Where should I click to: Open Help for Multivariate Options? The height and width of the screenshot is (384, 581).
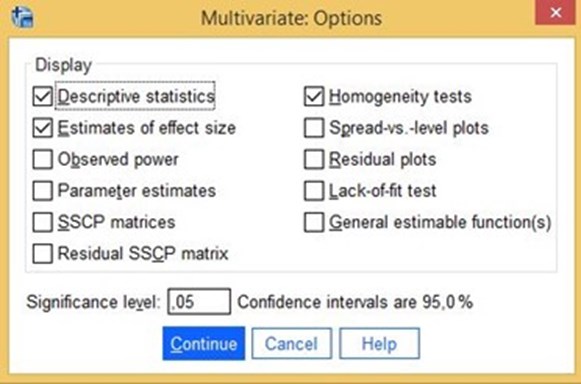click(379, 344)
